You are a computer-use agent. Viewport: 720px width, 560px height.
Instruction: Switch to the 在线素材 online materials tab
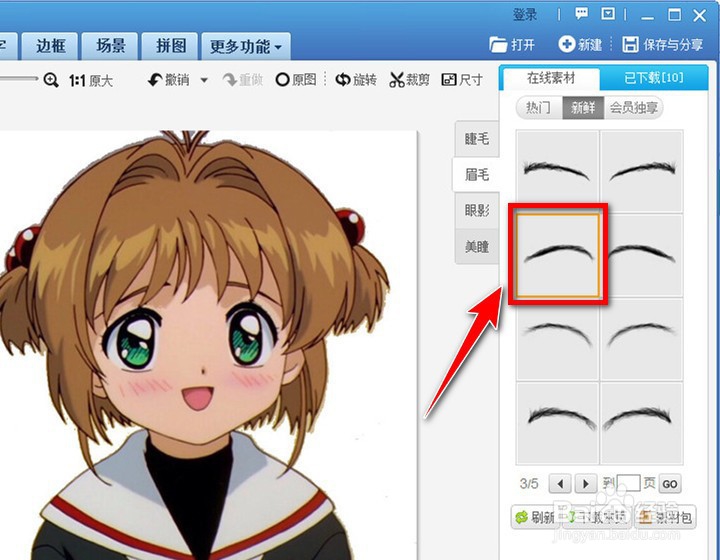(x=551, y=78)
